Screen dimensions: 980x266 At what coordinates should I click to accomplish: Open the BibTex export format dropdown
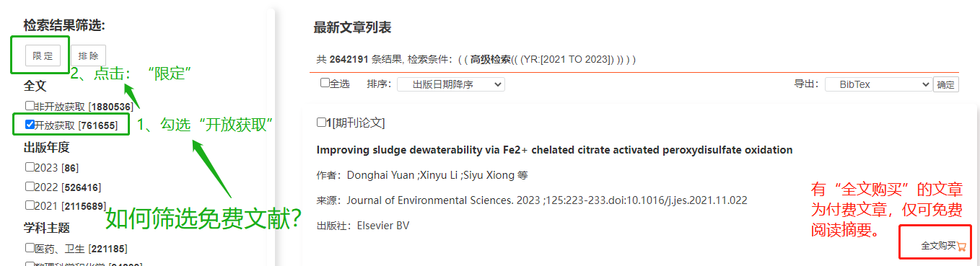click(x=878, y=84)
